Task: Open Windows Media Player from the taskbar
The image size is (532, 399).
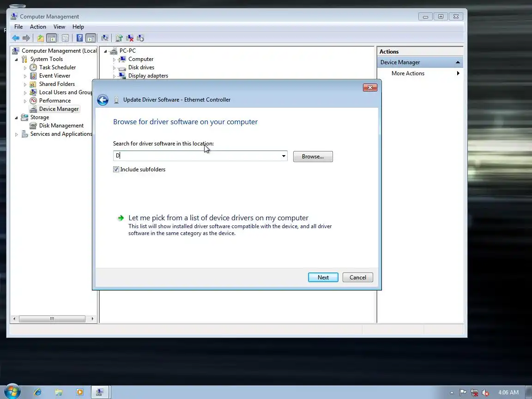Action: pos(80,392)
